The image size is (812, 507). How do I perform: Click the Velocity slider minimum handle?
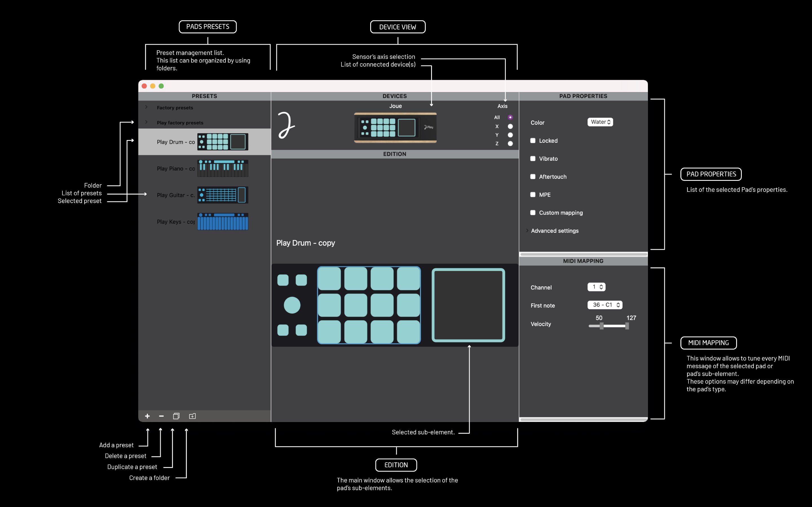pyautogui.click(x=602, y=326)
